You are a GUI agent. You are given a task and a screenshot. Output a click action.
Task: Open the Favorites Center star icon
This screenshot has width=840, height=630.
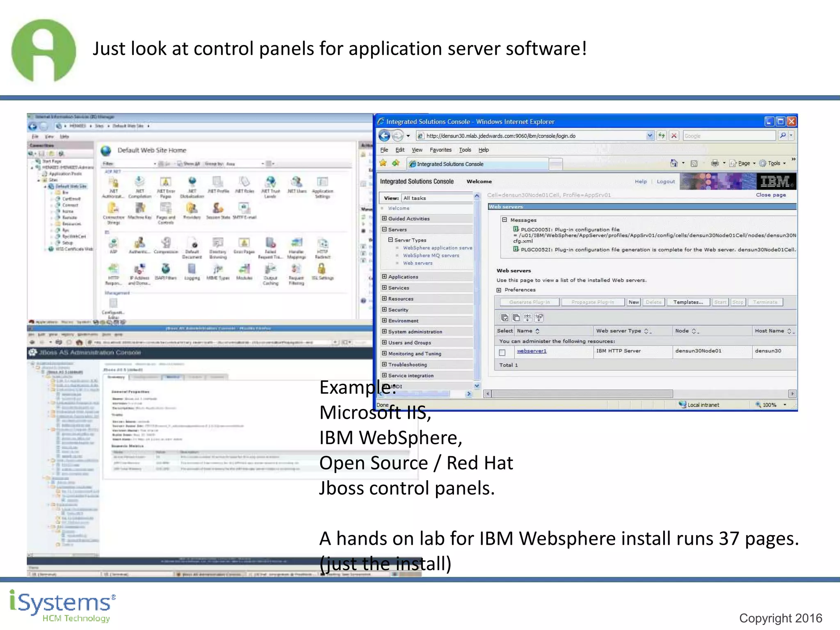[383, 163]
